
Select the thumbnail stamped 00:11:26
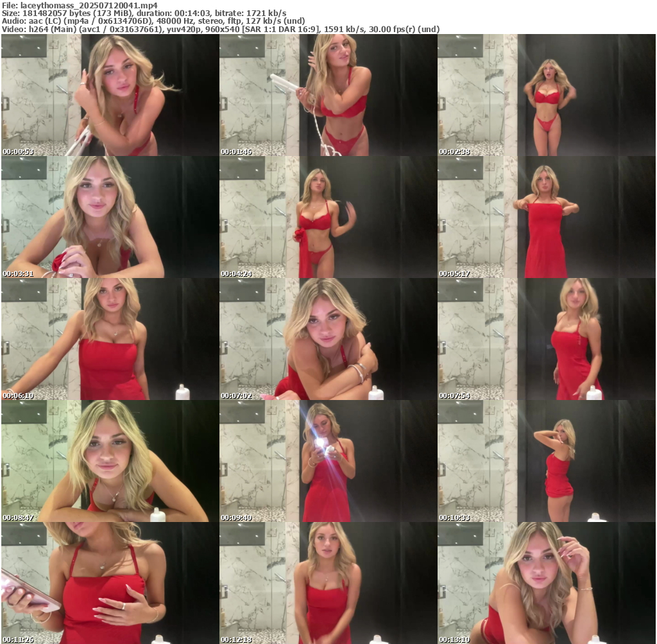pos(110,583)
